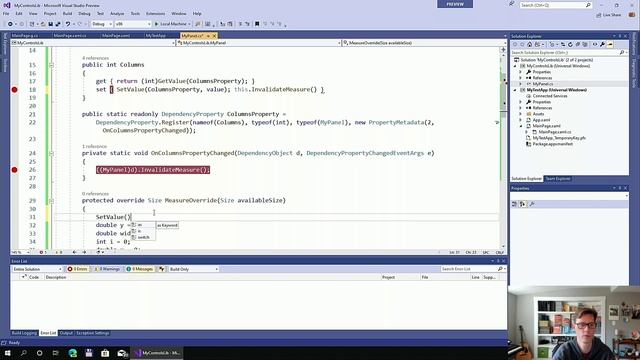Click the Undo arrow in the toolbar
Viewport: 640px width, 360px height.
pos(68,24)
